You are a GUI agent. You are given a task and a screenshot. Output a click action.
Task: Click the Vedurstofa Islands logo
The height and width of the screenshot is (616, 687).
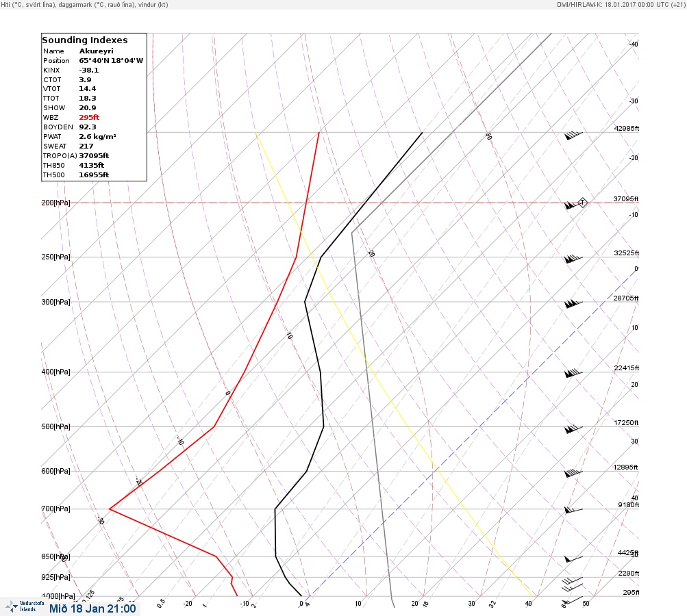click(25, 606)
